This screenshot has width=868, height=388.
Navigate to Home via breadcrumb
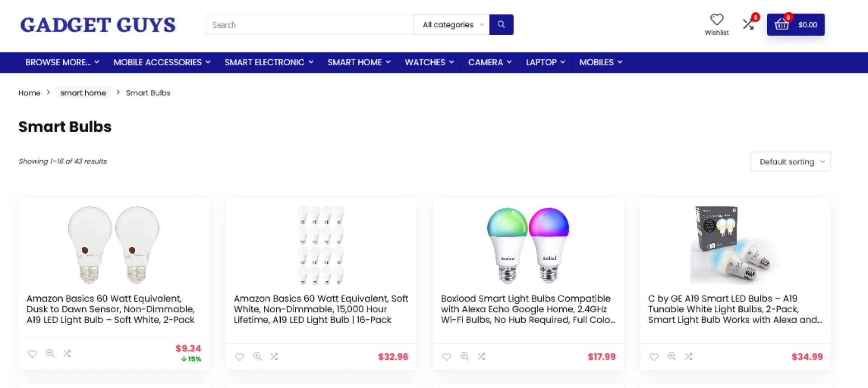(x=29, y=93)
